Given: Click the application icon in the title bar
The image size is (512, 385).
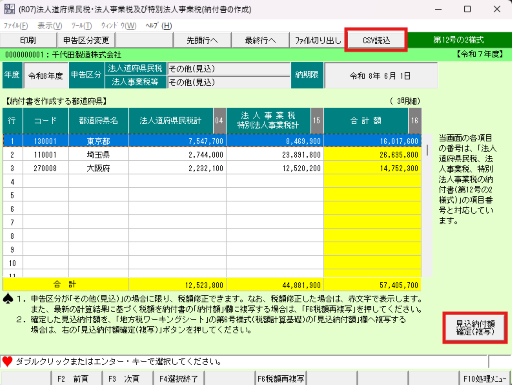Looking at the screenshot, I should click(9, 9).
